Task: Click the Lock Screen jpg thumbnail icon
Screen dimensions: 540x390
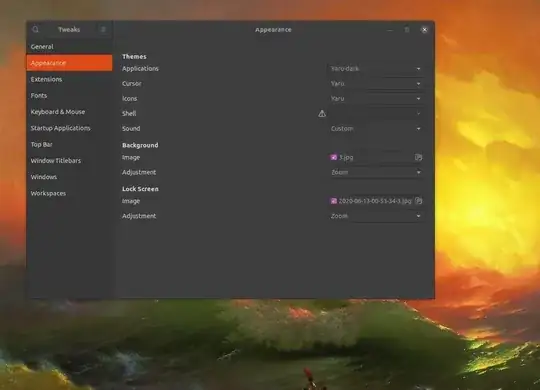Action: coord(333,201)
